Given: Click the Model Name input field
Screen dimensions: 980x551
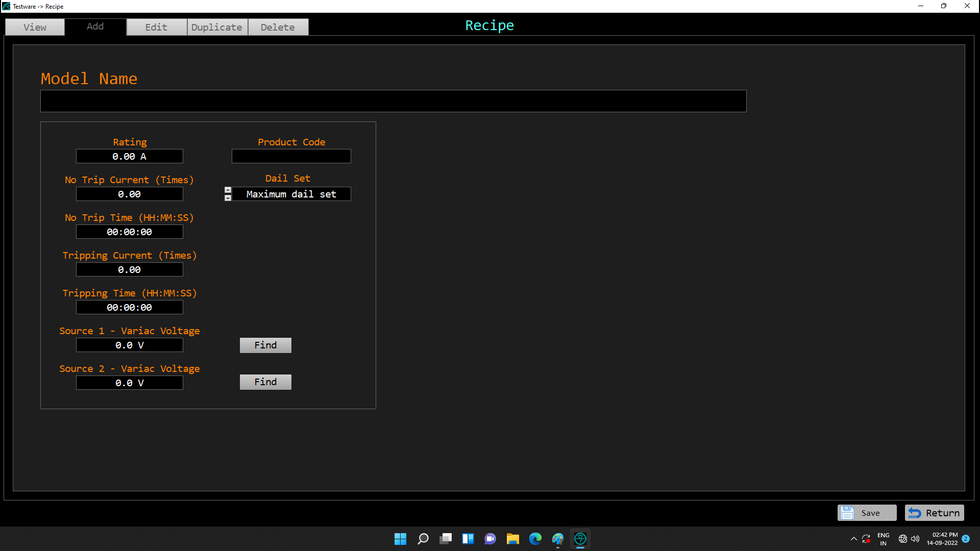Looking at the screenshot, I should point(393,101).
